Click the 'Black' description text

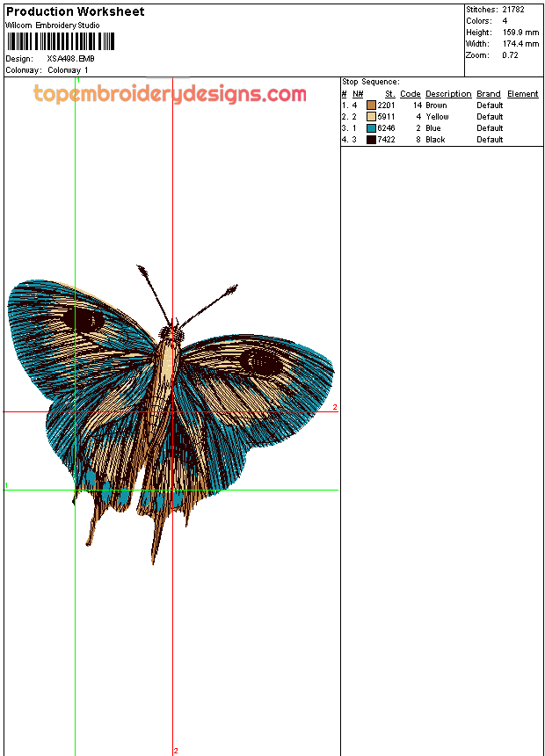[435, 140]
